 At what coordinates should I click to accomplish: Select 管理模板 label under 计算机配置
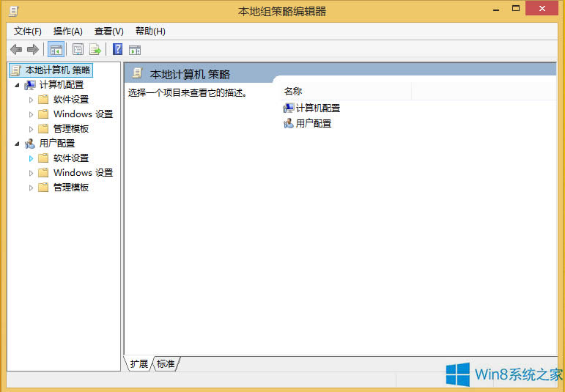(71, 129)
